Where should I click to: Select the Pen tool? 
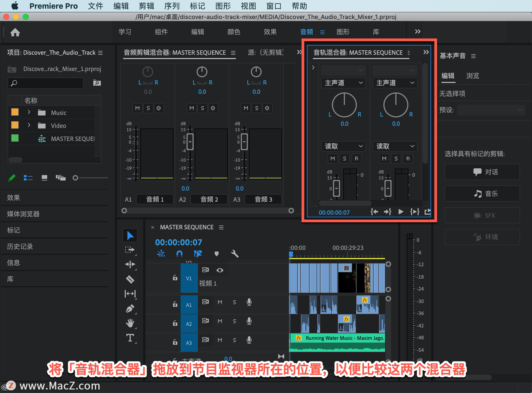coord(130,309)
